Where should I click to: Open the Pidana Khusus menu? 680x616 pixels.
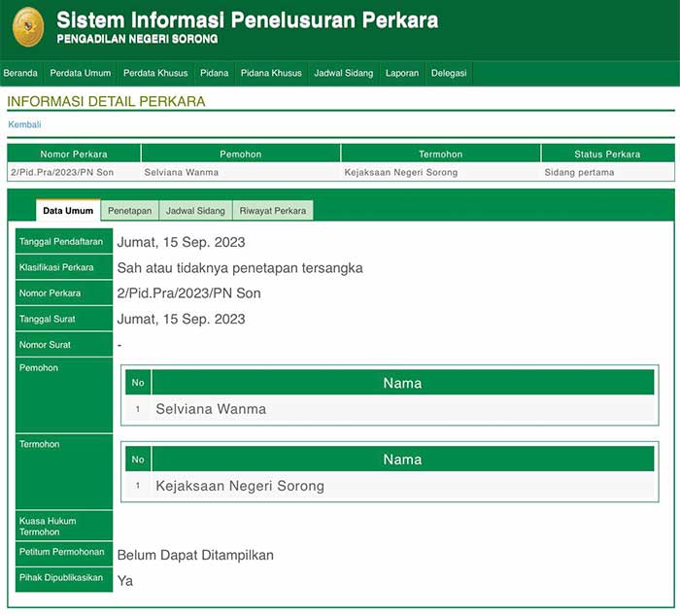coord(271,73)
